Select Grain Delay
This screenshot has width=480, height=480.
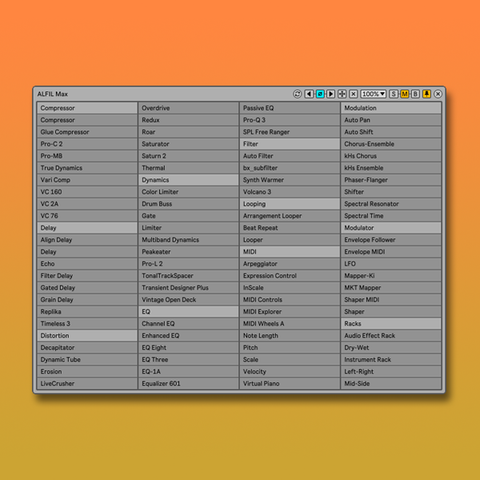pyautogui.click(x=87, y=300)
